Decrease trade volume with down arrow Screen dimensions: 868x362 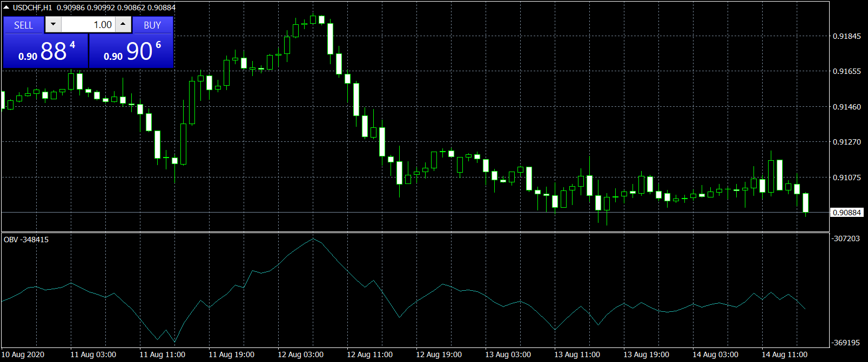53,24
